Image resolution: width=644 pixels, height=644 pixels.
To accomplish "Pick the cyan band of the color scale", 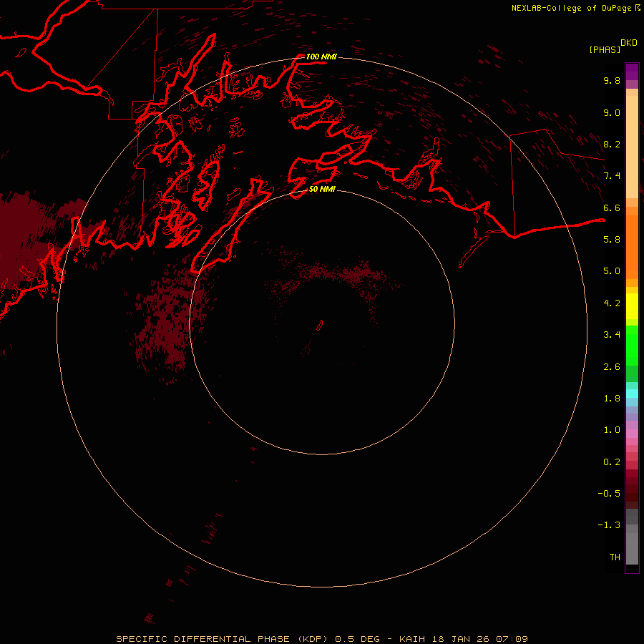I will [x=632, y=394].
